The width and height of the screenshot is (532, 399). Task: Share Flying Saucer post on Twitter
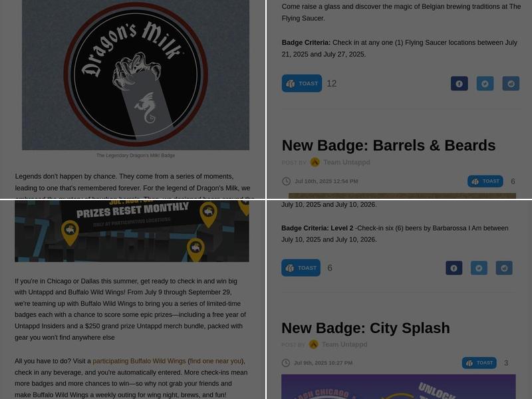485,84
